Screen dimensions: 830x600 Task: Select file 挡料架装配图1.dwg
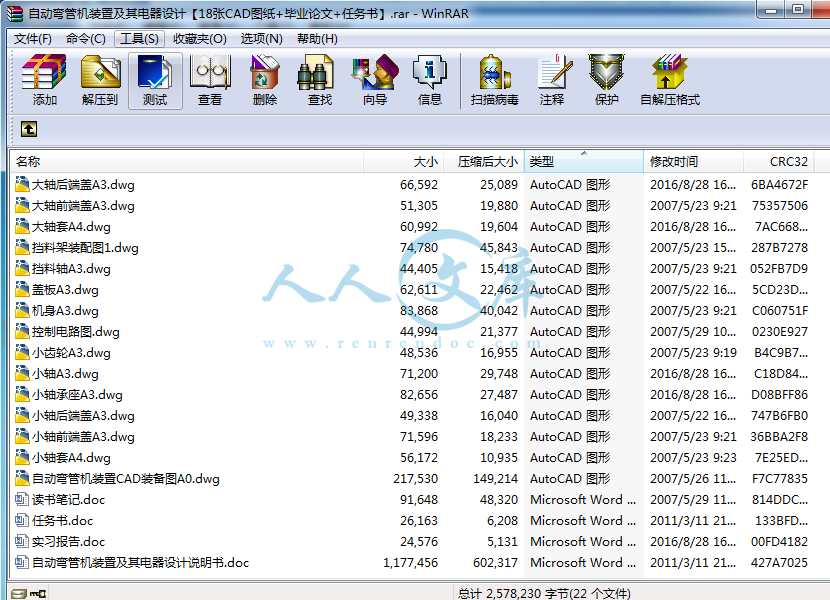coord(85,247)
